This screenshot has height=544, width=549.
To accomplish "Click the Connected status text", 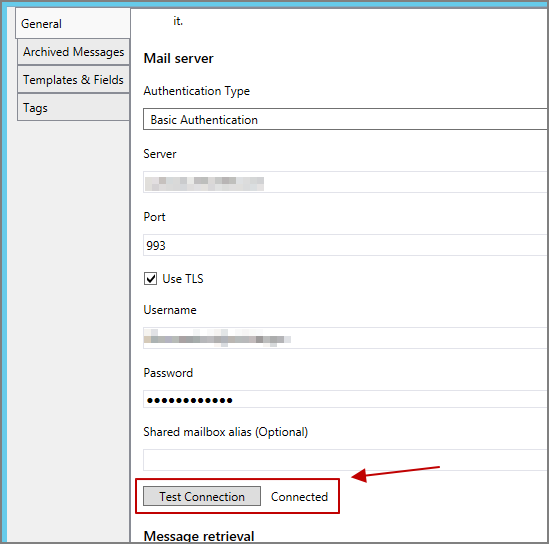I will pyautogui.click(x=299, y=497).
